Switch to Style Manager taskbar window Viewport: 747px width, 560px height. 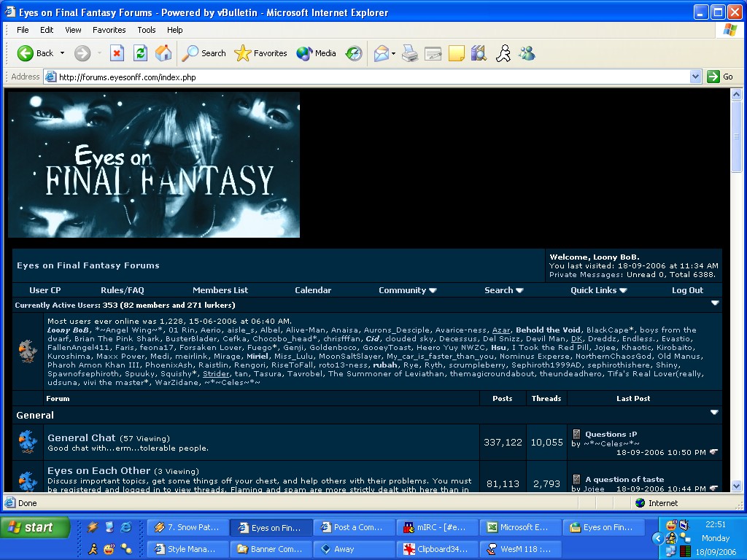(187, 548)
